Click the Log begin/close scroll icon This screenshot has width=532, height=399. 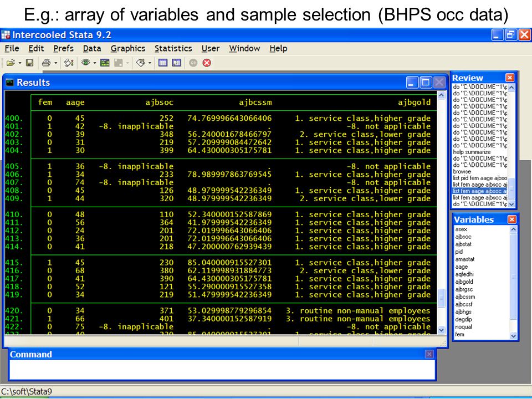pos(69,63)
